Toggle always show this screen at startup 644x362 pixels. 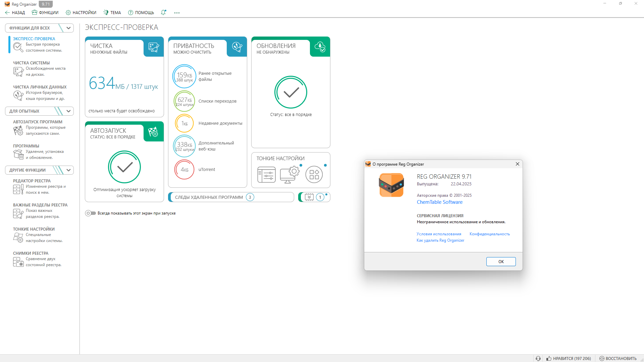tap(90, 213)
